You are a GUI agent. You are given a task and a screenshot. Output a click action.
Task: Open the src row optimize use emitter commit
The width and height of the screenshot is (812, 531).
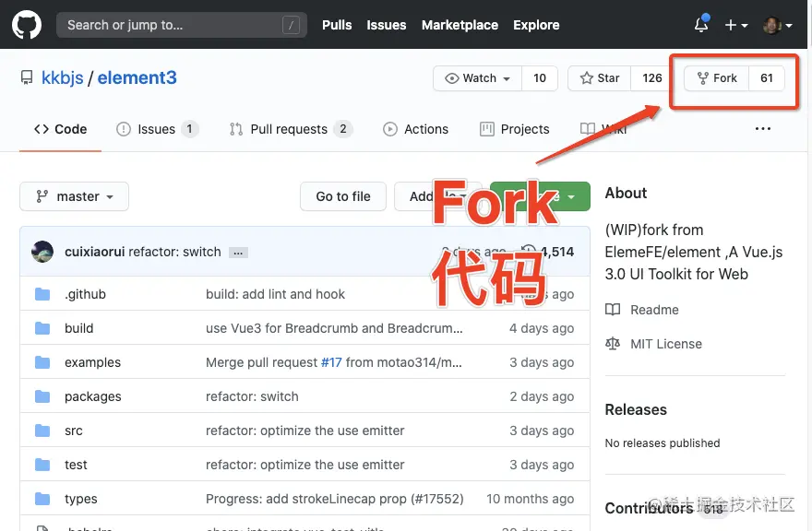305,431
